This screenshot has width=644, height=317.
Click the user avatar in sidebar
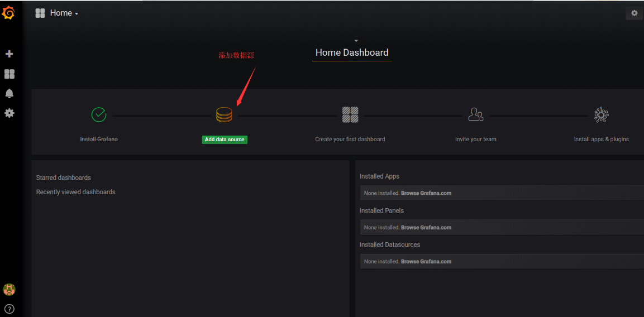(x=9, y=289)
